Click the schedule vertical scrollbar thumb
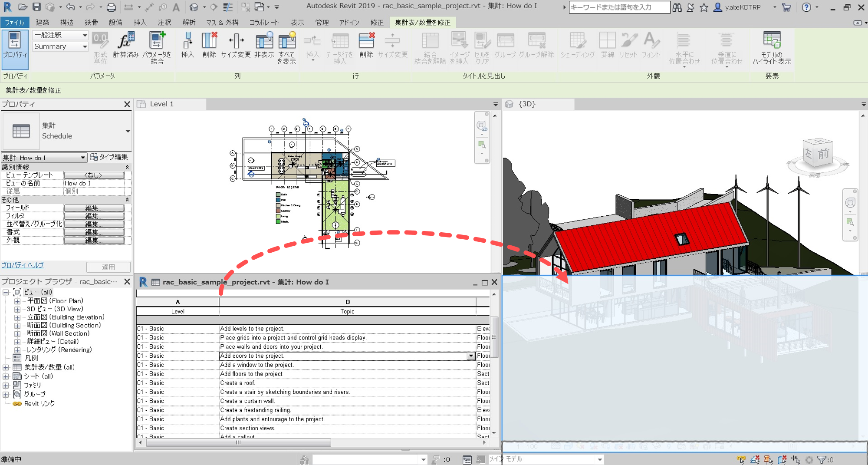This screenshot has width=868, height=465. point(494,337)
